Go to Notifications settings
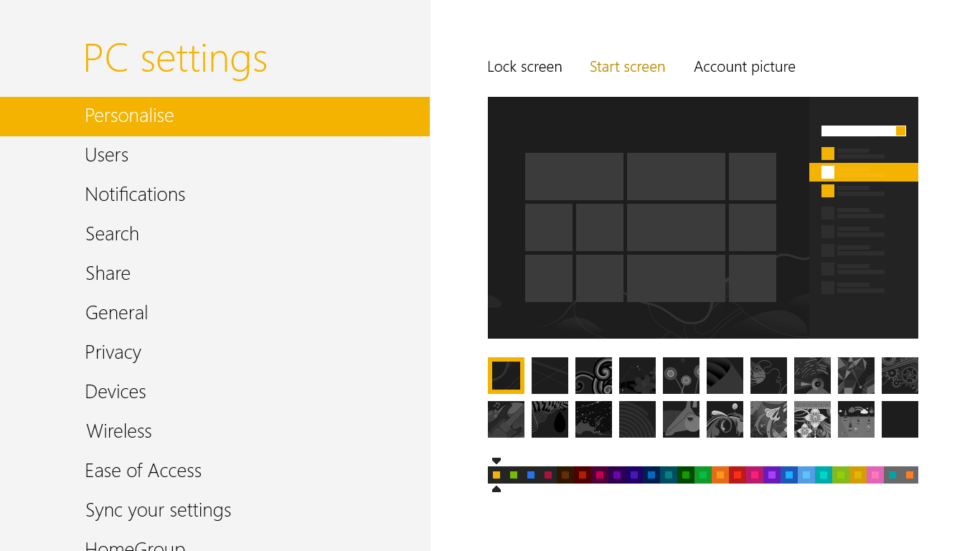This screenshot has width=980, height=551. point(135,194)
